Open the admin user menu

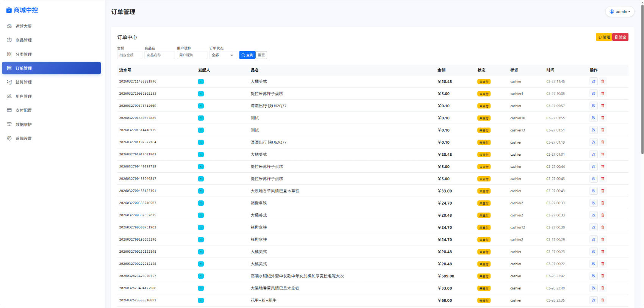pos(620,12)
